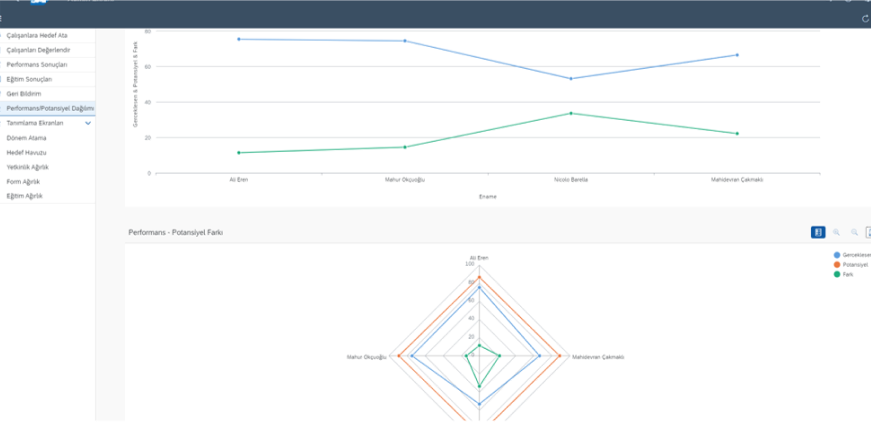The height and width of the screenshot is (422, 871).
Task: Open Çalışanları Değerlendir menu item
Action: tap(48, 50)
